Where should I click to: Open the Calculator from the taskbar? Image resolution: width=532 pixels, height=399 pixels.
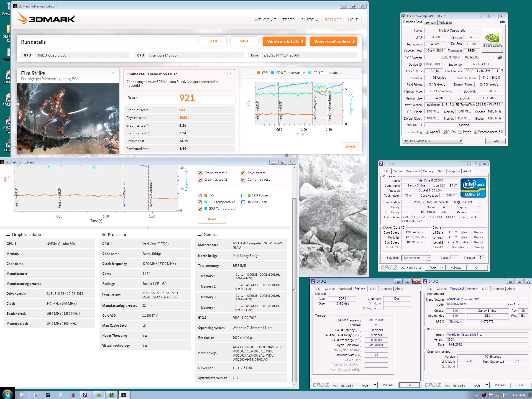(61, 395)
